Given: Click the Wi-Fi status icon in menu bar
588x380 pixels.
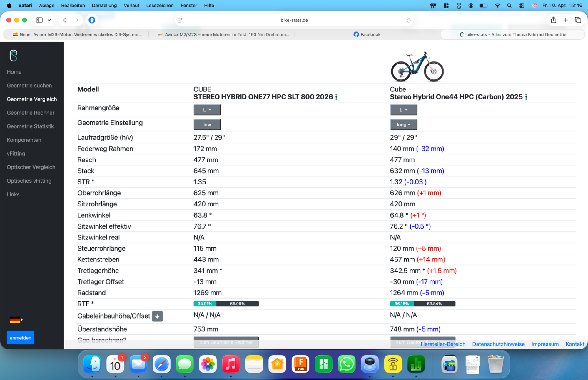Looking at the screenshot, I should coord(497,5).
